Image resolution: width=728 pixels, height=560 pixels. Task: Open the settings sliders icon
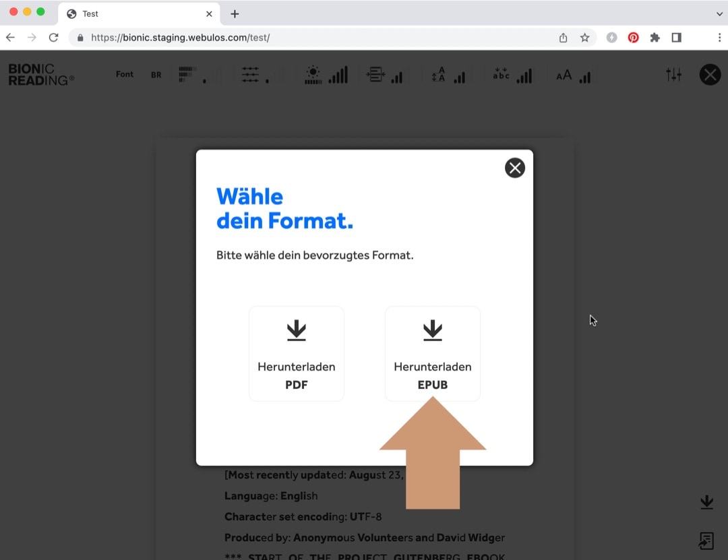point(673,74)
